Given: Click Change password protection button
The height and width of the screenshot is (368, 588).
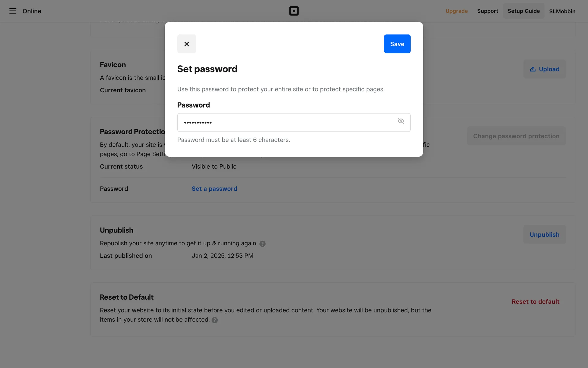Looking at the screenshot, I should pyautogui.click(x=516, y=136).
